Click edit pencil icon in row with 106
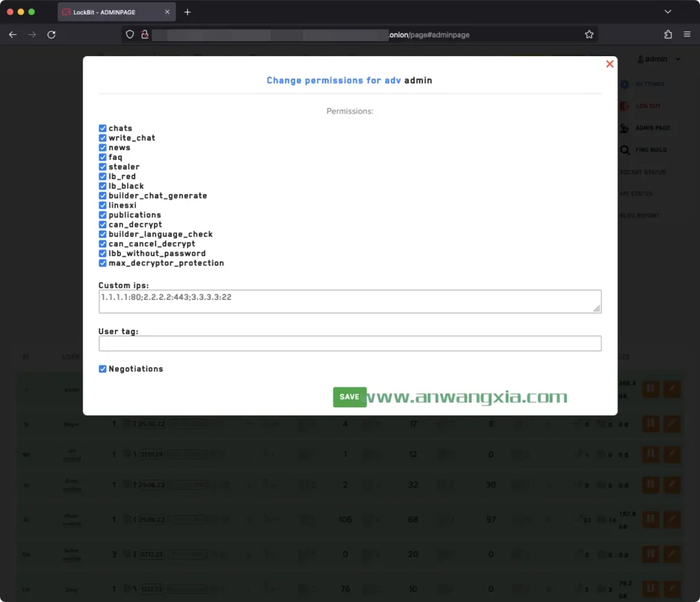Viewport: 700px width, 602px height. (x=672, y=519)
